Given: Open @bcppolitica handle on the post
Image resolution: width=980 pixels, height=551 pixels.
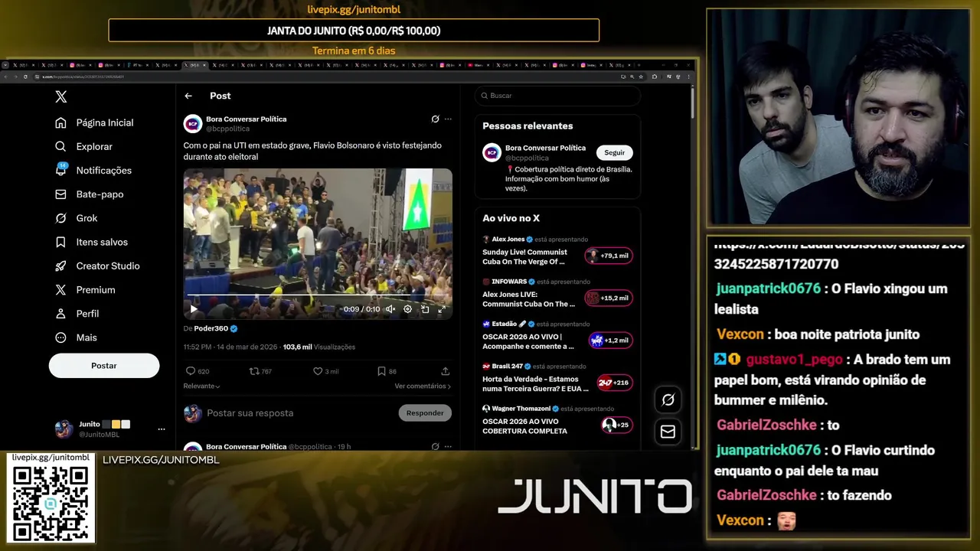Looking at the screenshot, I should [x=228, y=129].
